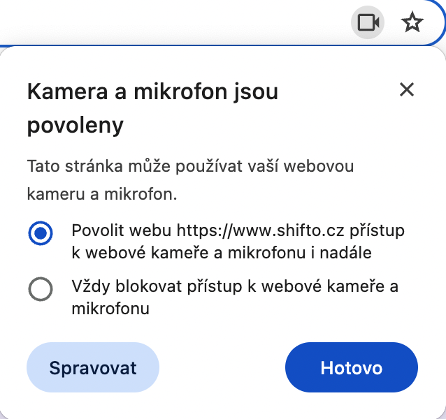Image resolution: width=446 pixels, height=420 pixels.
Task: Bookmark this page with the star icon
Action: [x=412, y=23]
